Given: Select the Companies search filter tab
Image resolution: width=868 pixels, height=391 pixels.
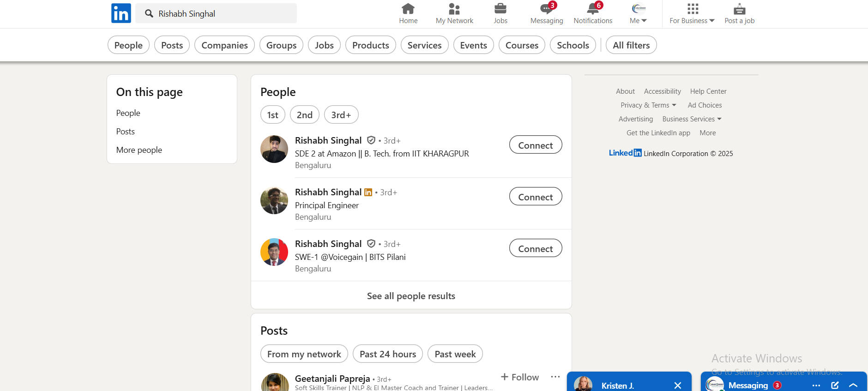Looking at the screenshot, I should [x=224, y=45].
